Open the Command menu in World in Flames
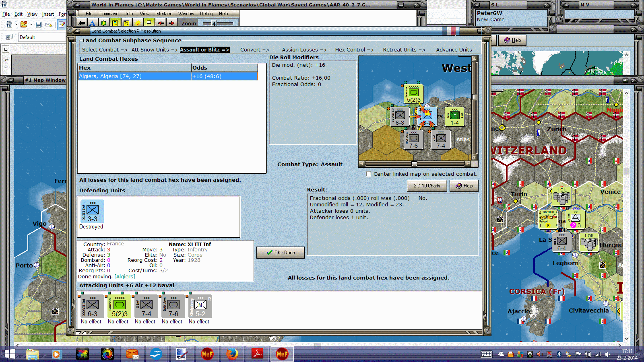 click(x=109, y=14)
